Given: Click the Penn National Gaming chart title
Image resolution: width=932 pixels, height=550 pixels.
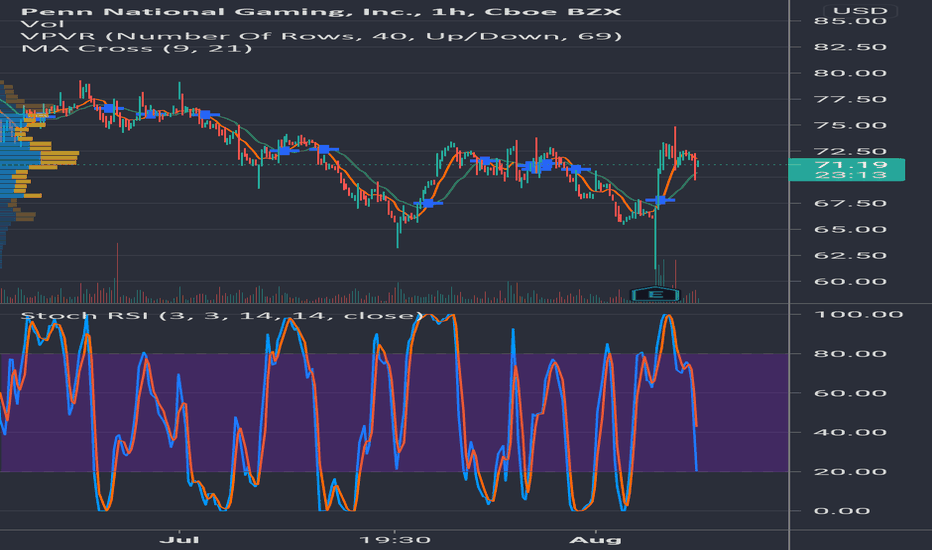Looking at the screenshot, I should click(x=321, y=12).
